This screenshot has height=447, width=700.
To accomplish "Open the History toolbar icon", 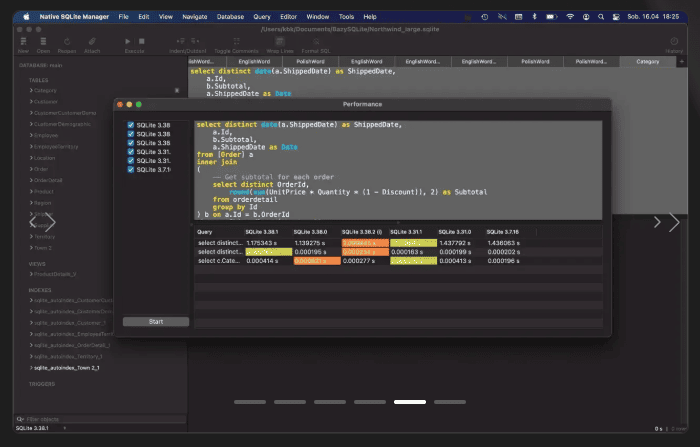I will (x=674, y=42).
